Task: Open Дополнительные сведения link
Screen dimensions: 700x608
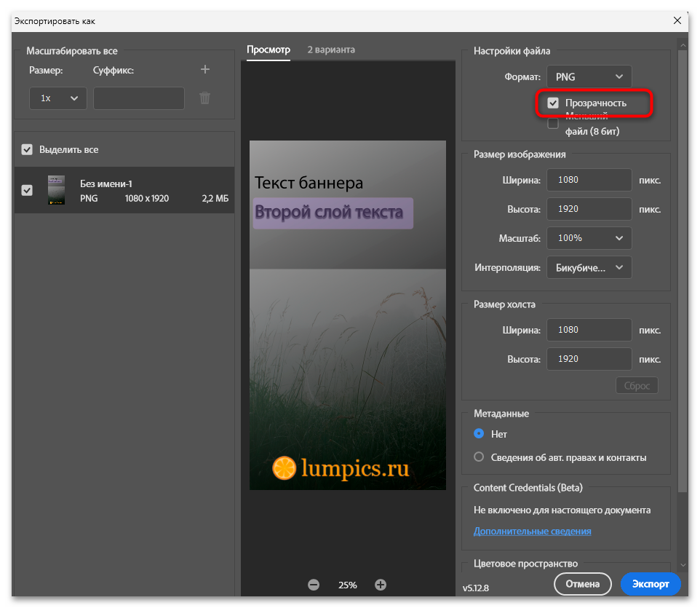Action: 532,531
